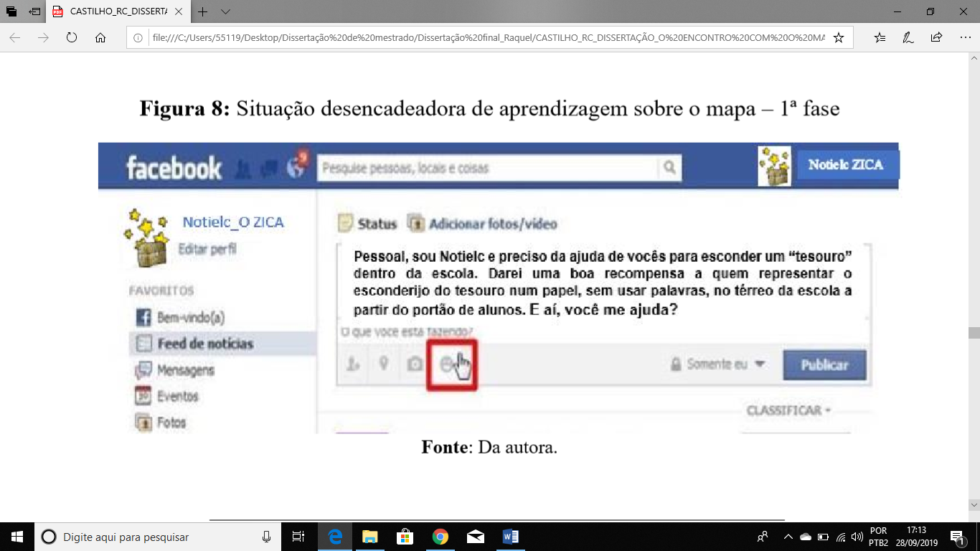Add page to favorites star
This screenshot has height=551, width=980.
click(x=838, y=37)
